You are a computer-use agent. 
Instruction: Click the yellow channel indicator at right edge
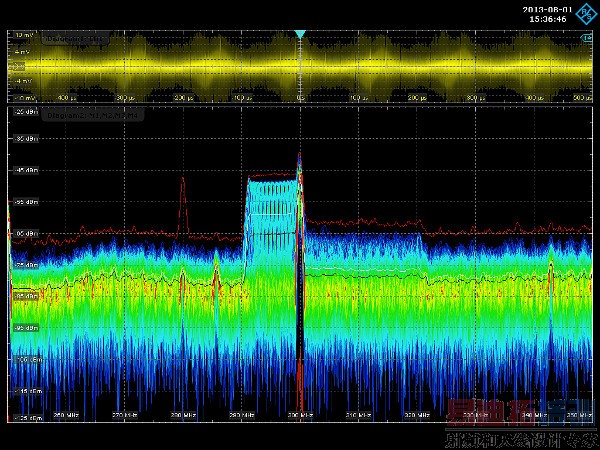pos(589,38)
